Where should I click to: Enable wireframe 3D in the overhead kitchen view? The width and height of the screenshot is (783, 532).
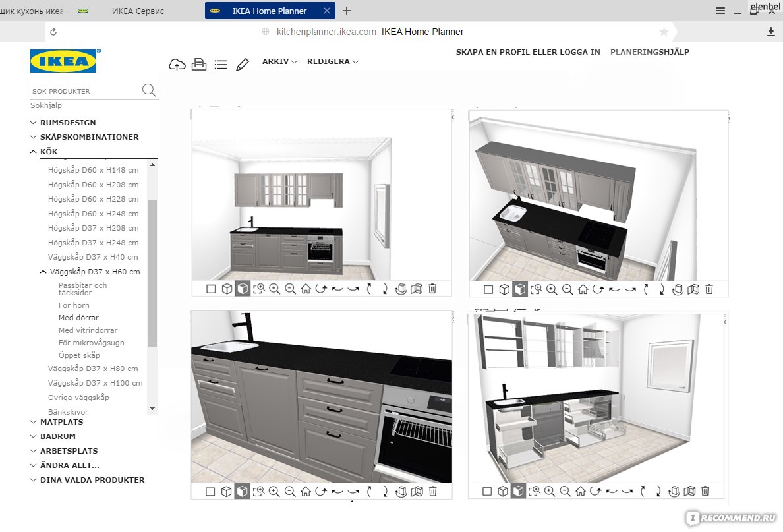click(504, 289)
